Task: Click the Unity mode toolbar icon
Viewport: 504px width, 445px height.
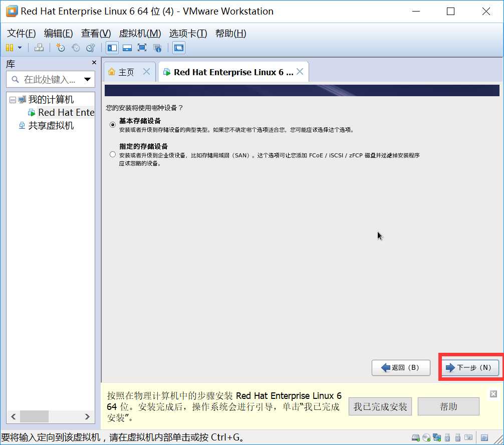Action: pos(157,48)
